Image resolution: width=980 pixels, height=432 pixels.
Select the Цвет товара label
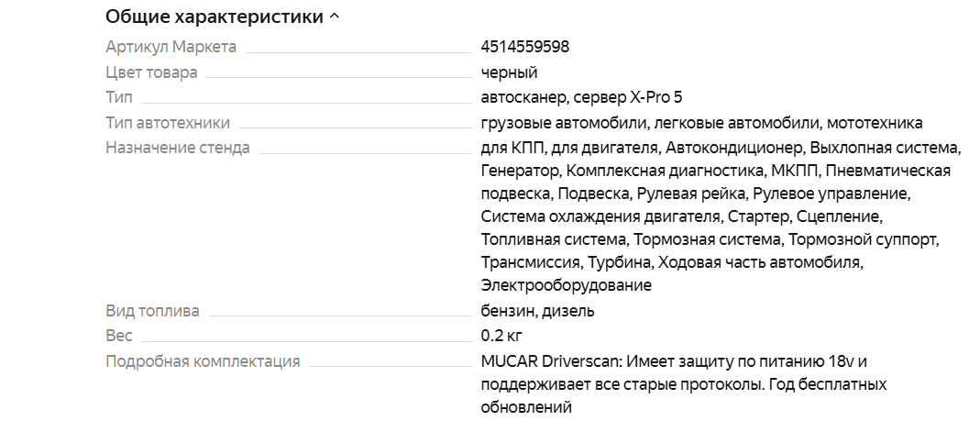click(x=151, y=72)
